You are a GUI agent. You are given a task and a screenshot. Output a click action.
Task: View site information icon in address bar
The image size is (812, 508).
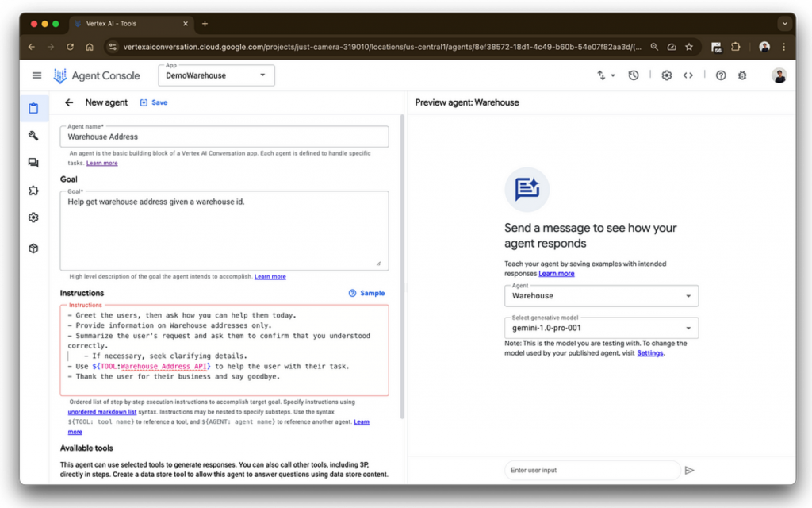click(x=113, y=47)
